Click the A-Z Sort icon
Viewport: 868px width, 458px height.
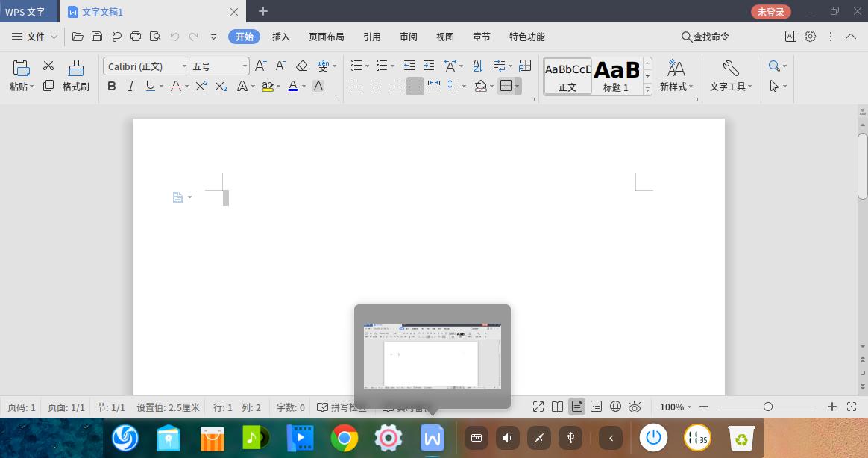click(478, 66)
